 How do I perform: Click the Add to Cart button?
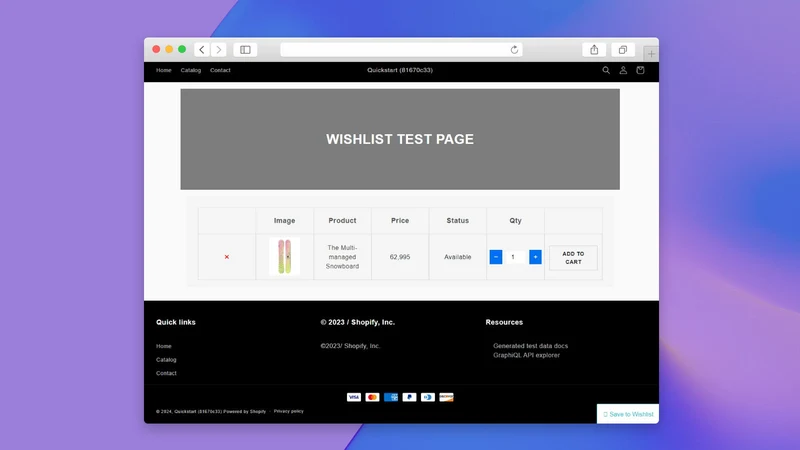573,258
